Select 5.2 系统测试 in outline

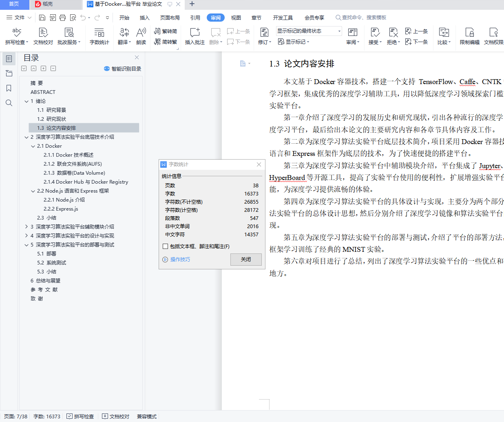pos(51,263)
